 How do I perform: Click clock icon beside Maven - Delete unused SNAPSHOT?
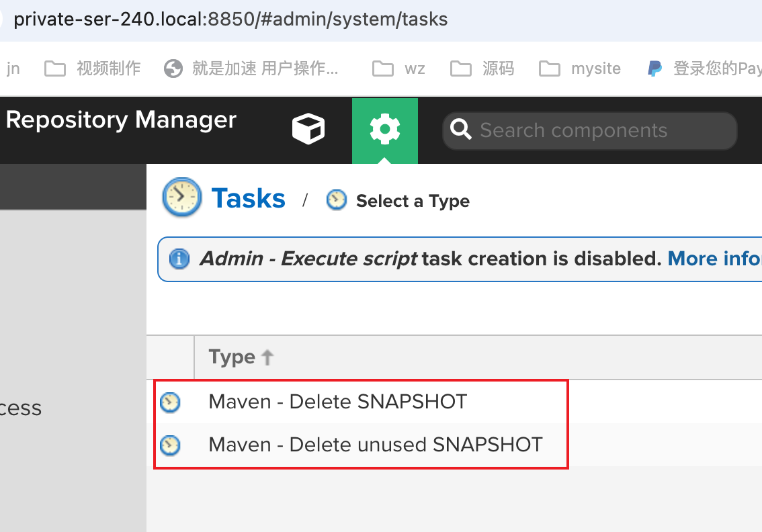171,445
